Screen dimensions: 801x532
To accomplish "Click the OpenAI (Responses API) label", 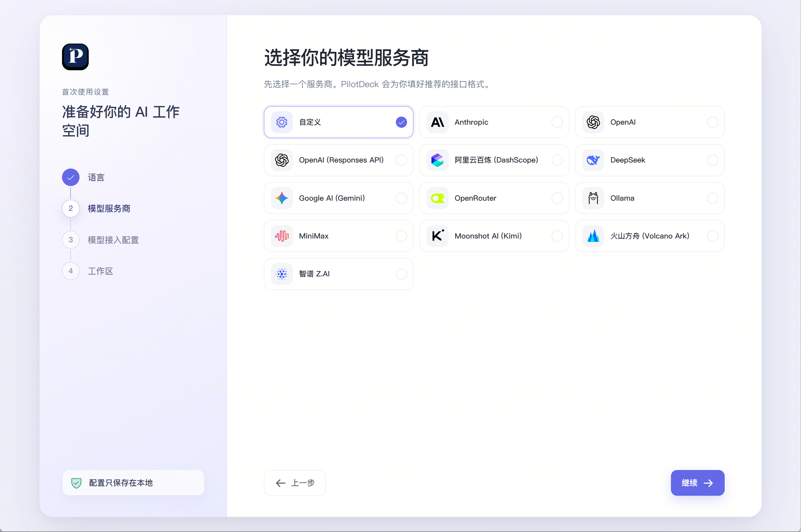I will 341,160.
